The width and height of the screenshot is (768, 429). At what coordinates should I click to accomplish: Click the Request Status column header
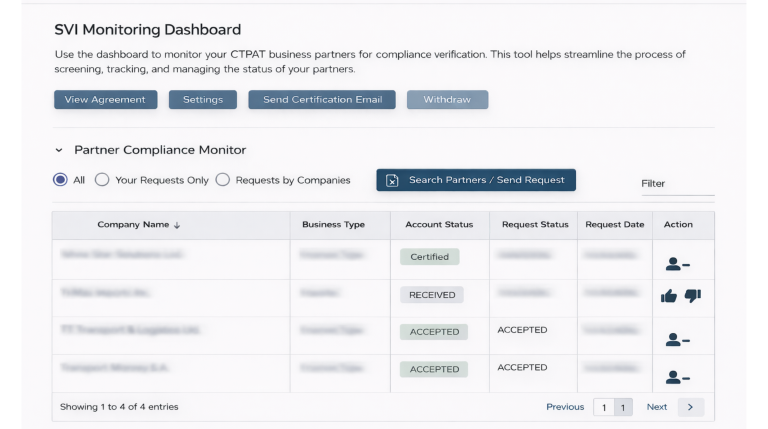535,224
